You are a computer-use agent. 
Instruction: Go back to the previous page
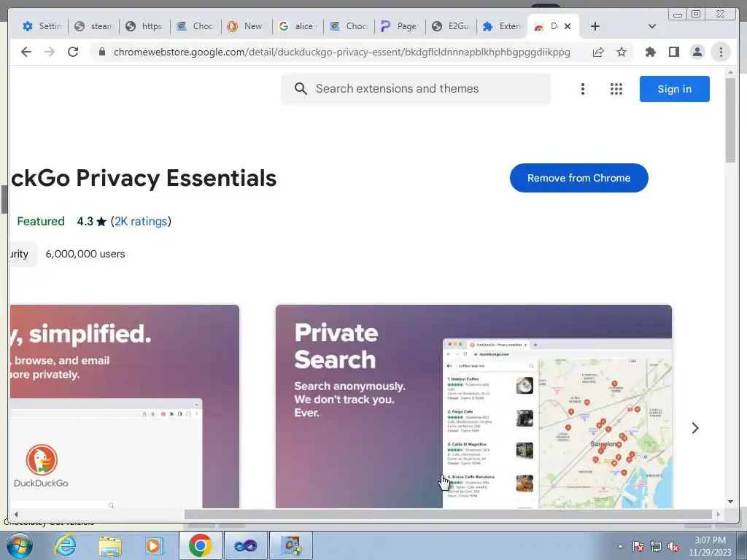(26, 52)
